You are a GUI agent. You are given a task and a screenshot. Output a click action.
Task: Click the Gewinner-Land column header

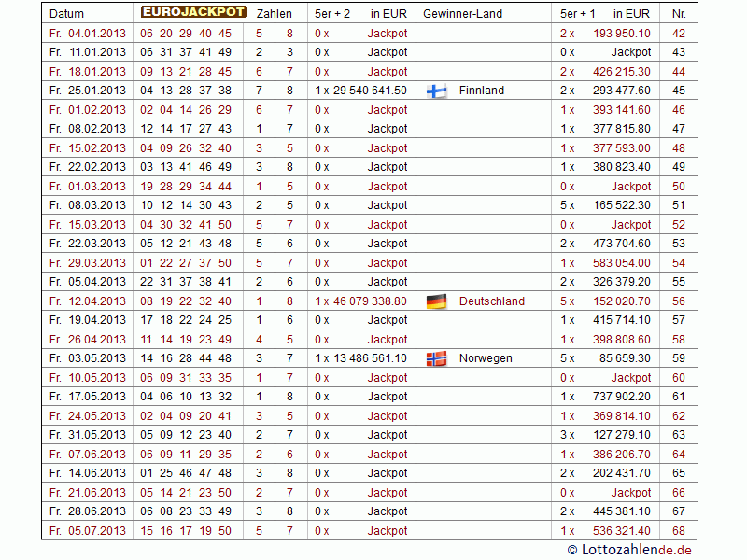462,14
